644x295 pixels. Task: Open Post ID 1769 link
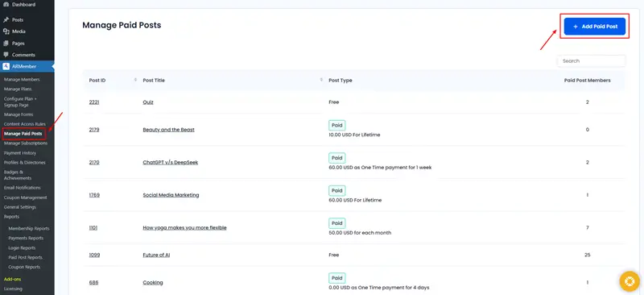coord(94,195)
